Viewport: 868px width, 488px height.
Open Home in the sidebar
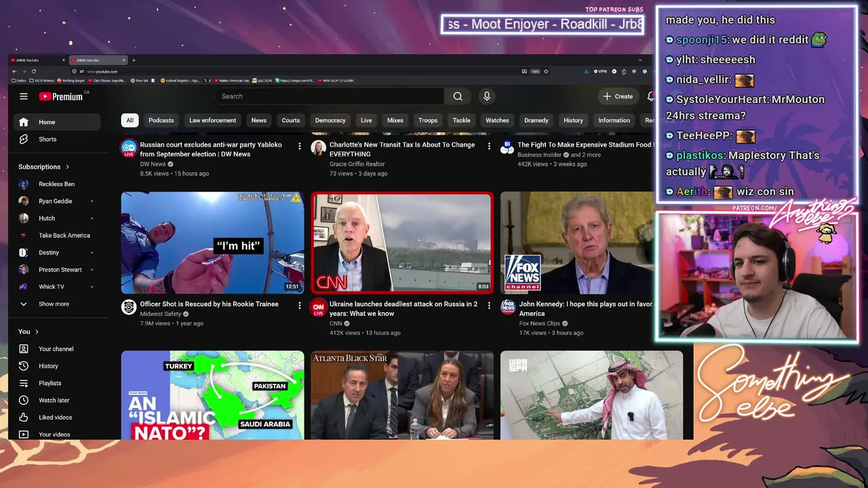click(x=57, y=122)
